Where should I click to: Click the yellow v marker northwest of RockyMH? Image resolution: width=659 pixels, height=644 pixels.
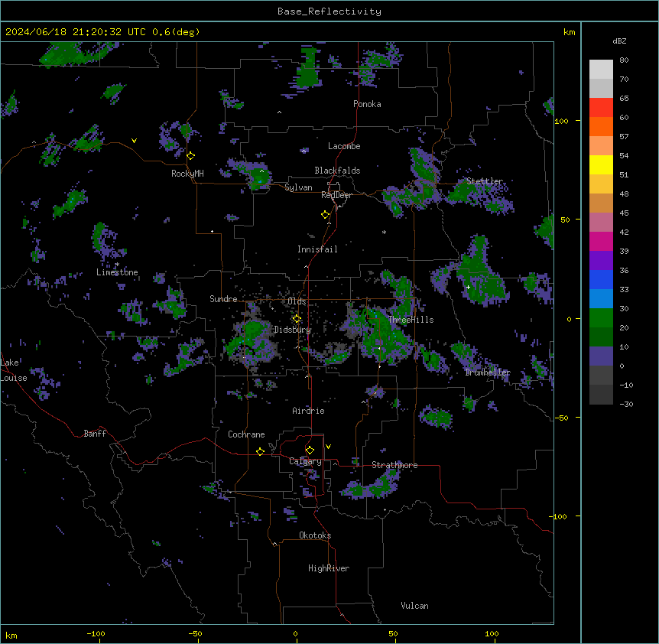(x=134, y=141)
